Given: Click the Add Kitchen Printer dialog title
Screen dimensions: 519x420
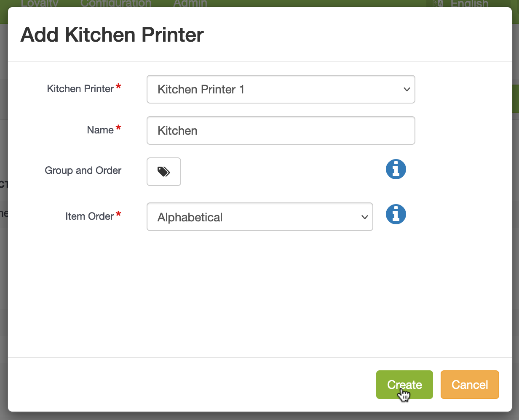Looking at the screenshot, I should [112, 35].
